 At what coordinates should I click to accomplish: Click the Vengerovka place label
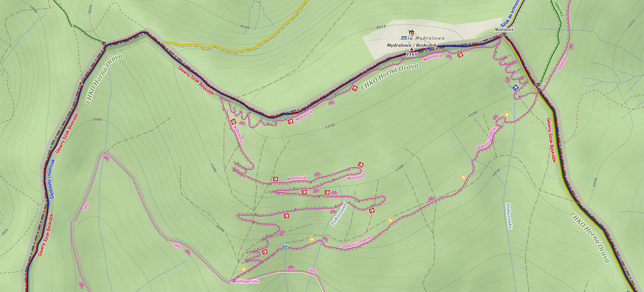(x=249, y=281)
